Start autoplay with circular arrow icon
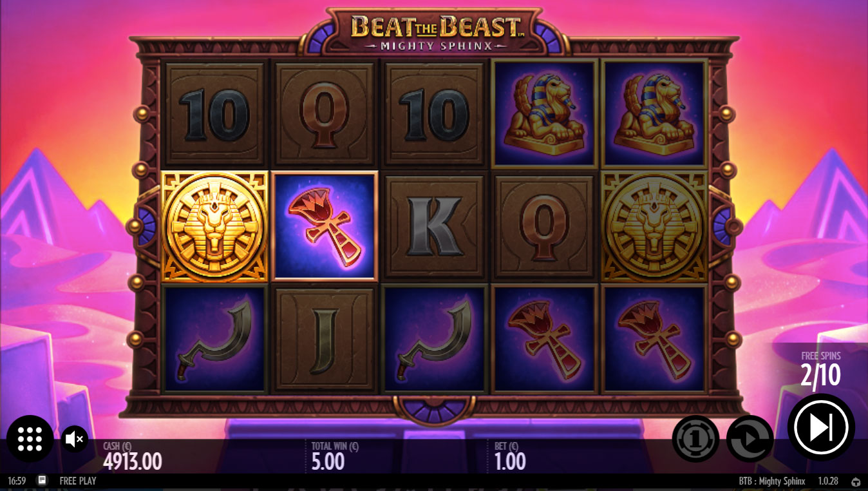The width and height of the screenshot is (868, 491). click(750, 439)
